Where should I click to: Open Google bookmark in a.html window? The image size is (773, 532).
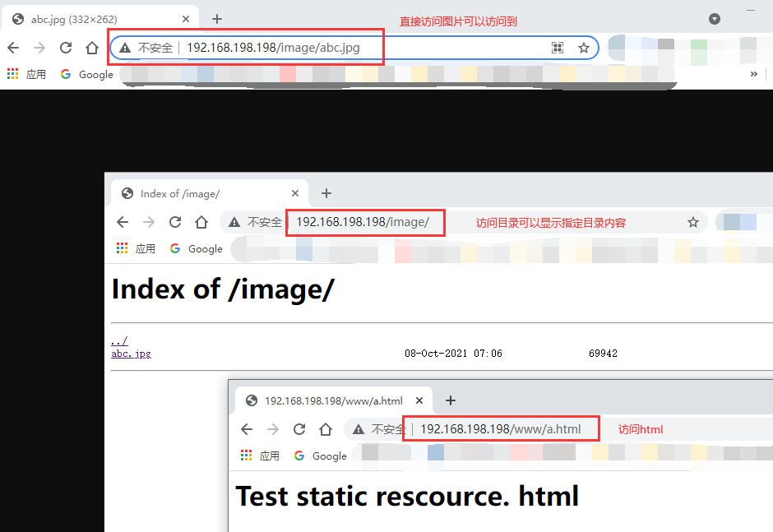(x=321, y=456)
